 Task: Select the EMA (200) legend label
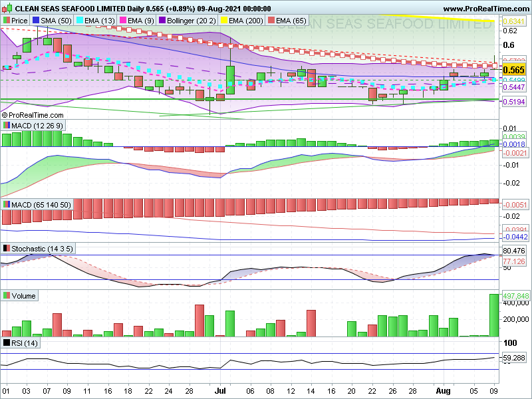tap(245, 21)
